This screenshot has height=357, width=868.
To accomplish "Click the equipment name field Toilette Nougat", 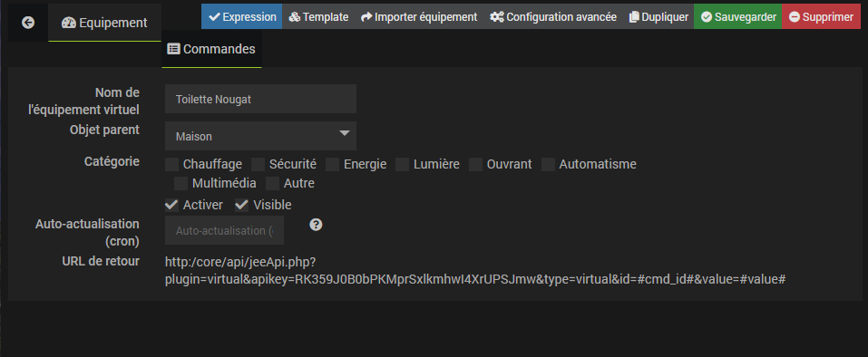I will [x=260, y=99].
